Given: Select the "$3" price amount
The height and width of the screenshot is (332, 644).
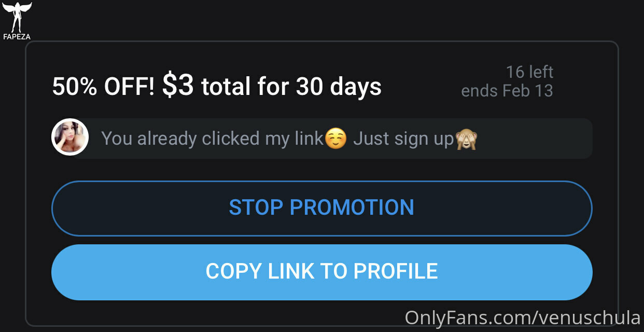Looking at the screenshot, I should pos(178,86).
